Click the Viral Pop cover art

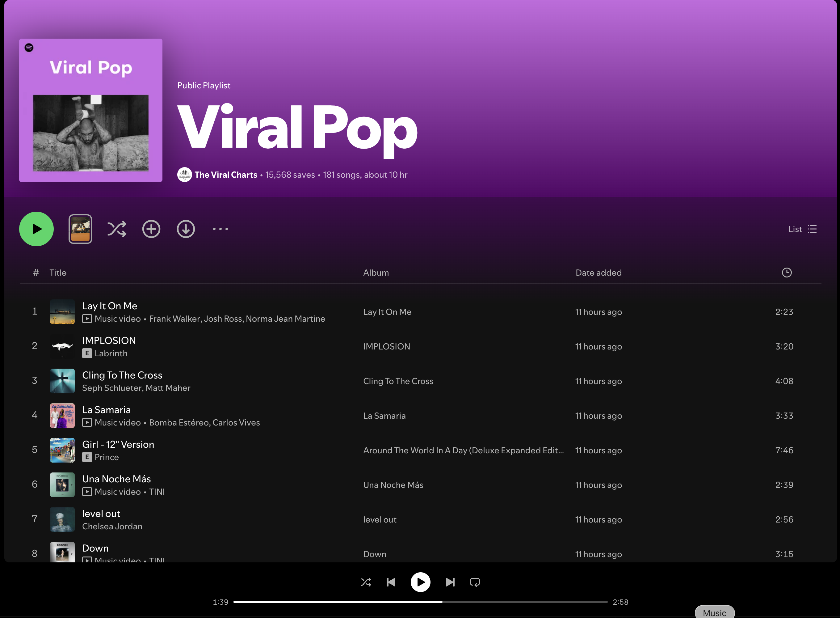91,110
